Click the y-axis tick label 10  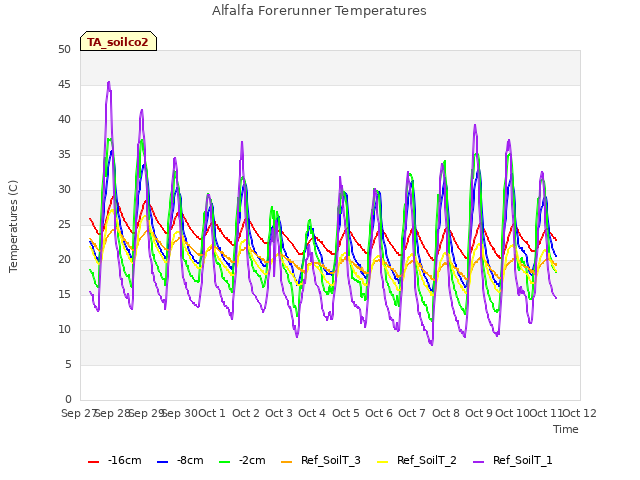point(64,330)
